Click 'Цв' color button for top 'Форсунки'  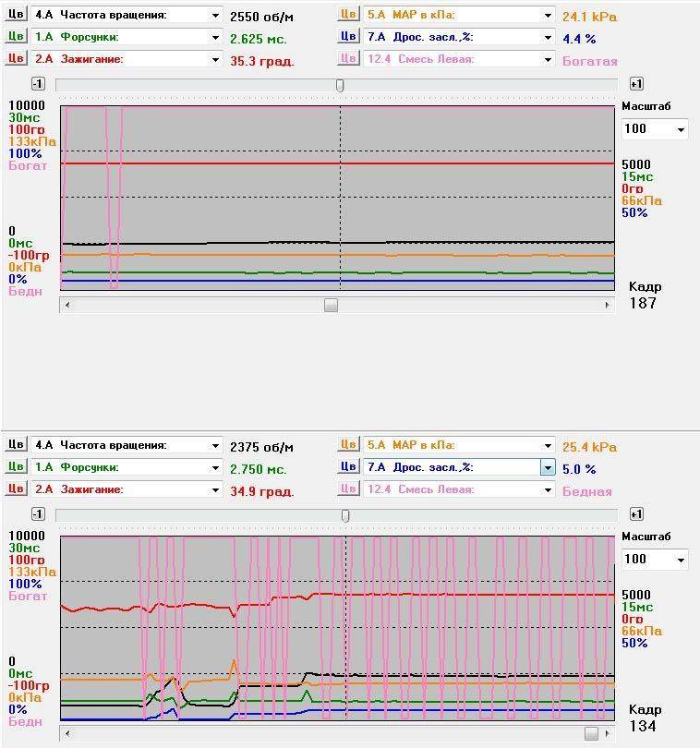[x=16, y=37]
